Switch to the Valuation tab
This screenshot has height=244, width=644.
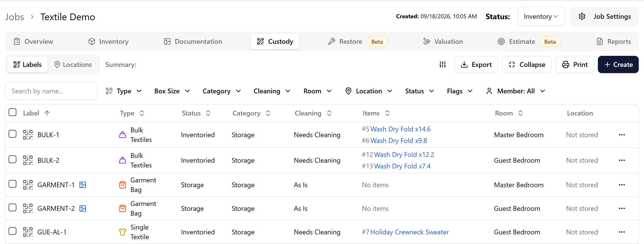(x=443, y=42)
